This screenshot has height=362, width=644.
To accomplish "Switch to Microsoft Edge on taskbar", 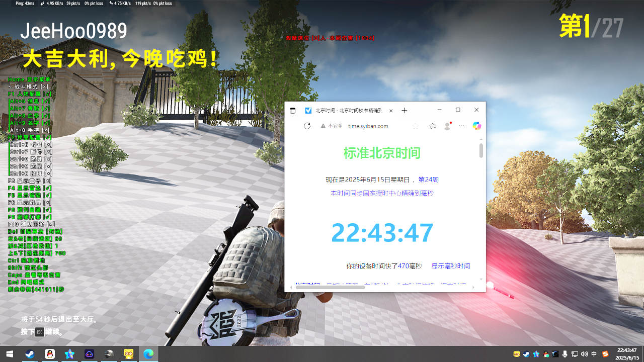I will click(148, 354).
